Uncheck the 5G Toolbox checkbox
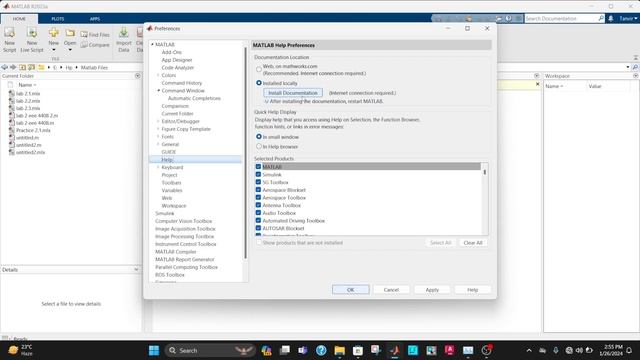Screen dimensions: 640x360 pyautogui.click(x=258, y=182)
